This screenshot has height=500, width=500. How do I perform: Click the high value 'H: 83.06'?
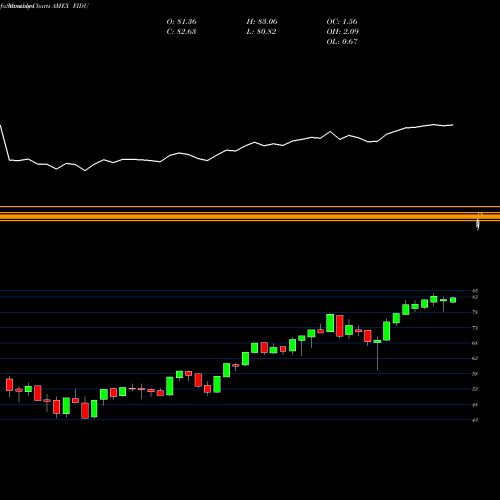(x=262, y=22)
